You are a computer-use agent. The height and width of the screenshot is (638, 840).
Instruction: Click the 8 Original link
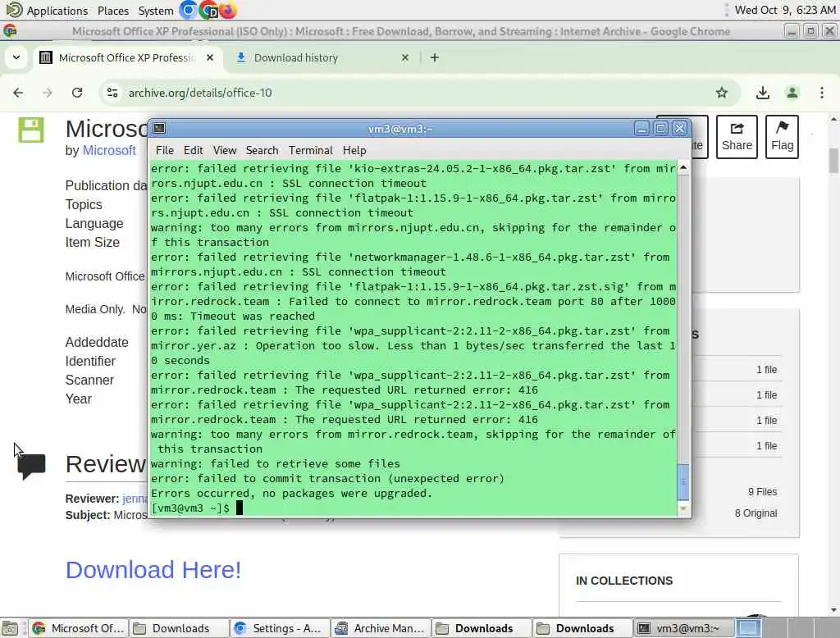pos(756,513)
